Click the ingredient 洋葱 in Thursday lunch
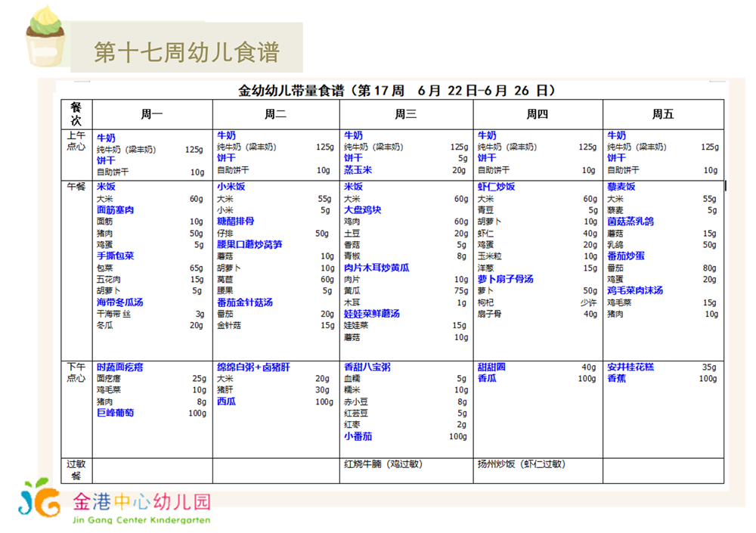 click(485, 268)
